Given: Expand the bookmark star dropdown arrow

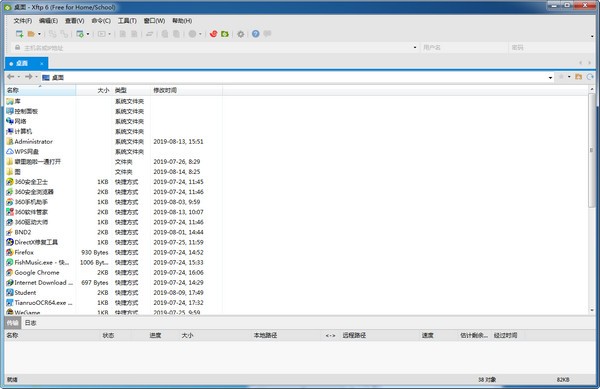Looking at the screenshot, I should click(569, 77).
